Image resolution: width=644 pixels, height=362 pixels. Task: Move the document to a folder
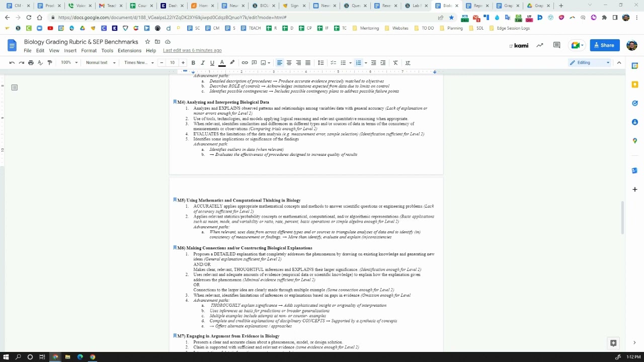pos(157,42)
